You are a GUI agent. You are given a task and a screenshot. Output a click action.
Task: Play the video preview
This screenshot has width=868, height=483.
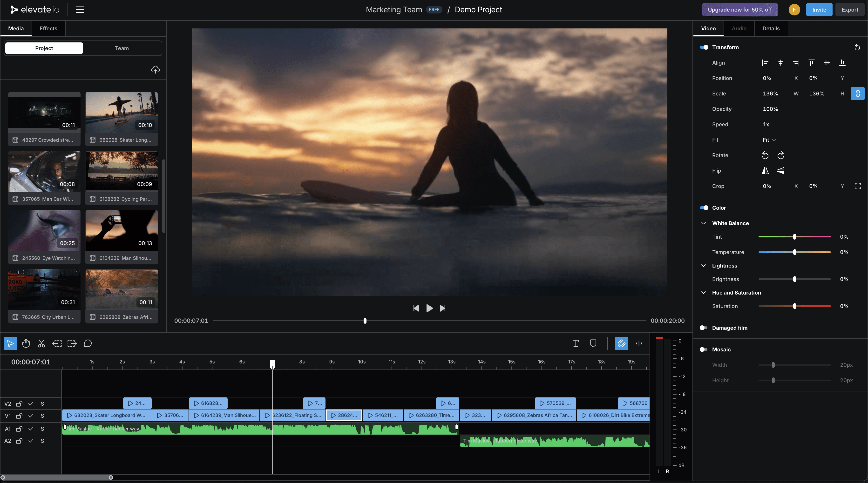(x=430, y=308)
